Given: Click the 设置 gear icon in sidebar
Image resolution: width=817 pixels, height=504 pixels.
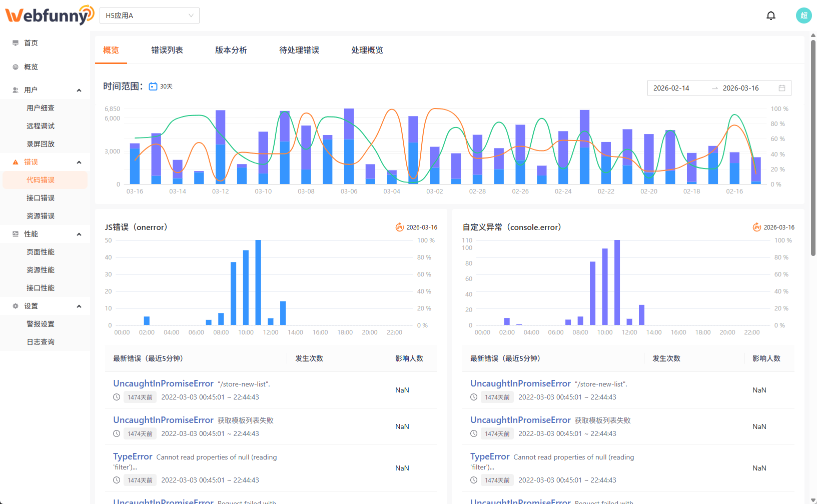Looking at the screenshot, I should pyautogui.click(x=15, y=305).
